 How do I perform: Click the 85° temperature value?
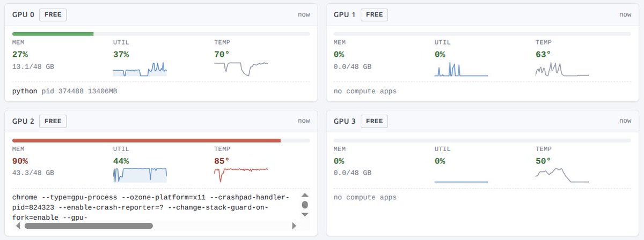click(x=222, y=161)
